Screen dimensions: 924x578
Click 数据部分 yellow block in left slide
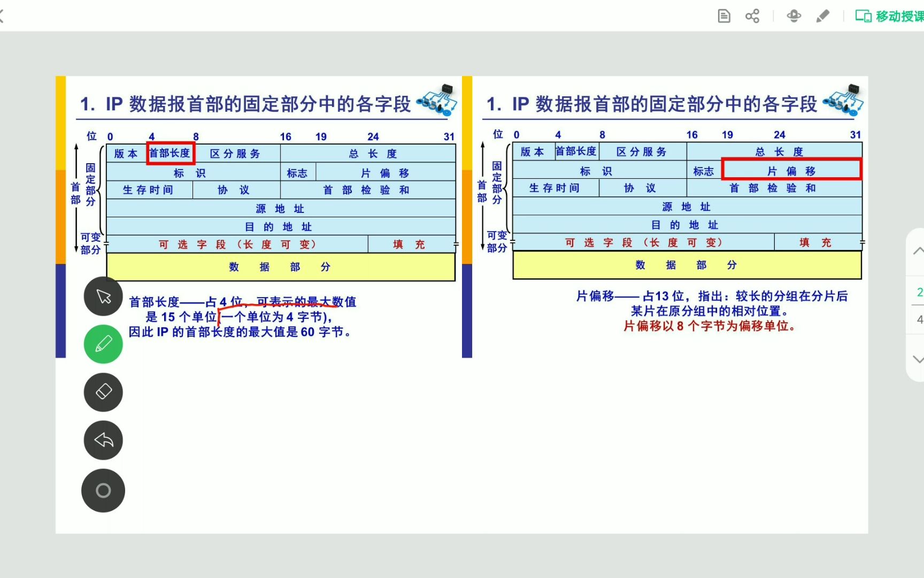pyautogui.click(x=281, y=267)
